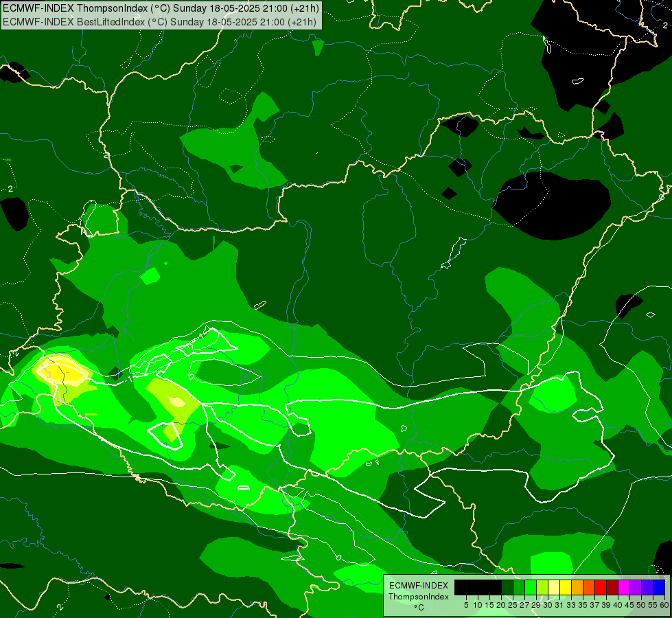Click the legend tick value '37'
Image resolution: width=672 pixels, height=618 pixels.
[x=594, y=605]
